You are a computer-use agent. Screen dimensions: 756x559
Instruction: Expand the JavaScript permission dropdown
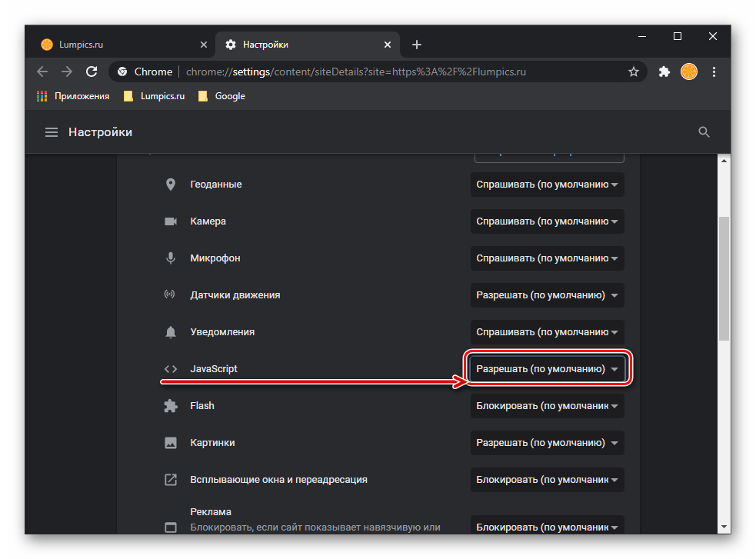coord(547,369)
